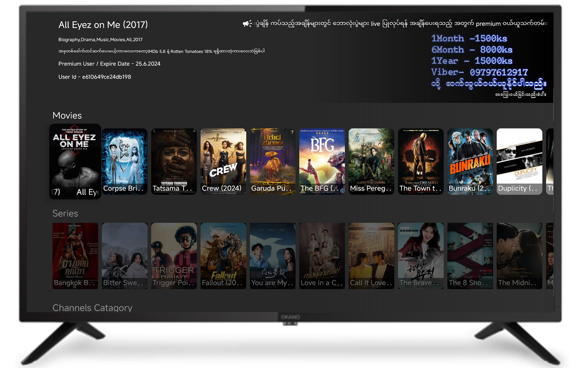Open the Movies section header
588x368 pixels.
coord(67,115)
